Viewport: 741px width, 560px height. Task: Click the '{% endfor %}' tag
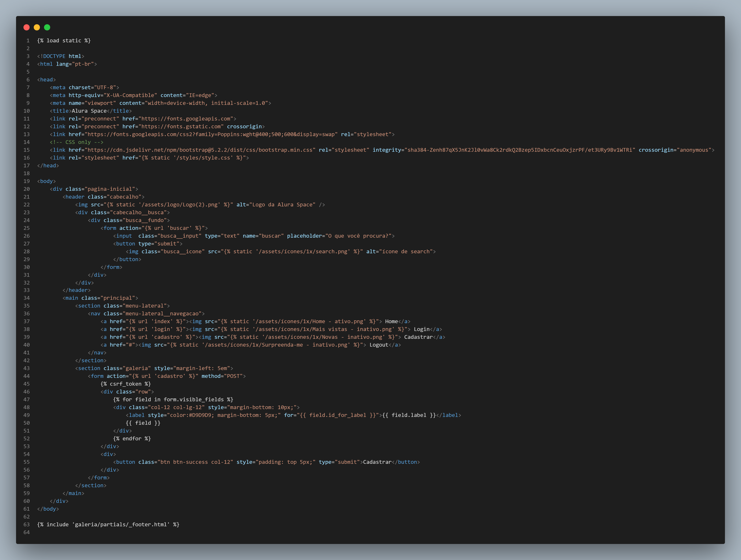tap(132, 439)
